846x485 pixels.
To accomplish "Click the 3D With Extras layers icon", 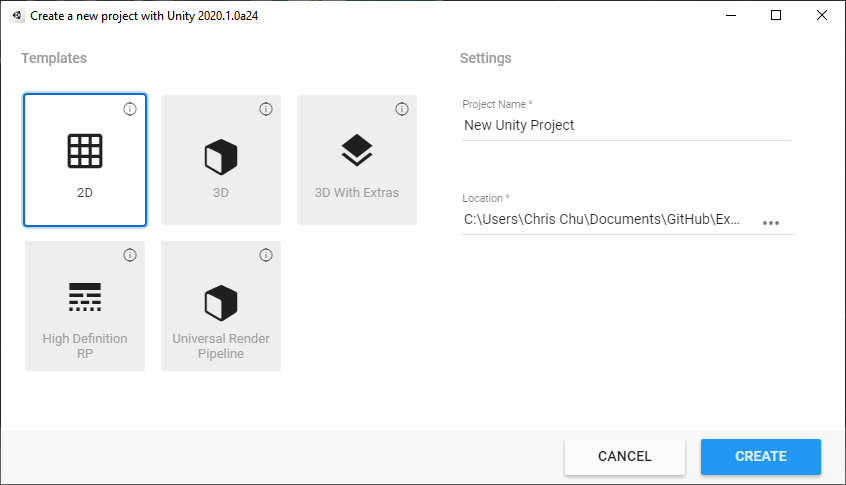I will click(357, 150).
